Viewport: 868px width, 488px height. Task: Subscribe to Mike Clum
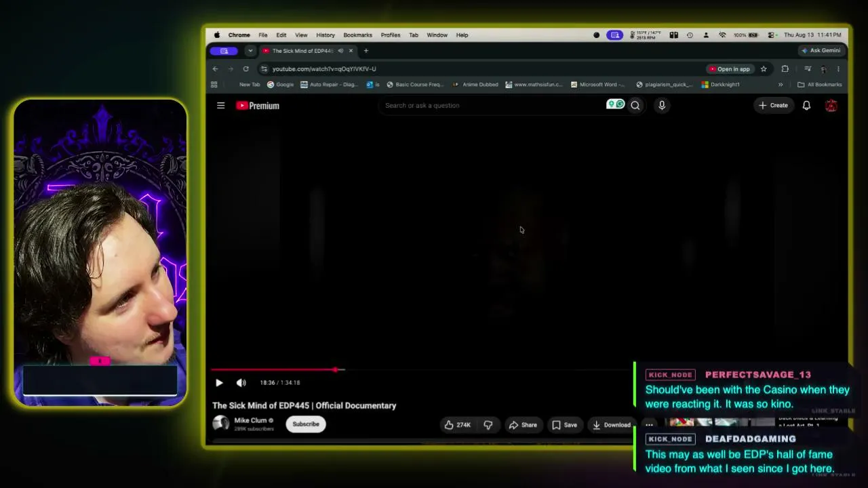[306, 424]
